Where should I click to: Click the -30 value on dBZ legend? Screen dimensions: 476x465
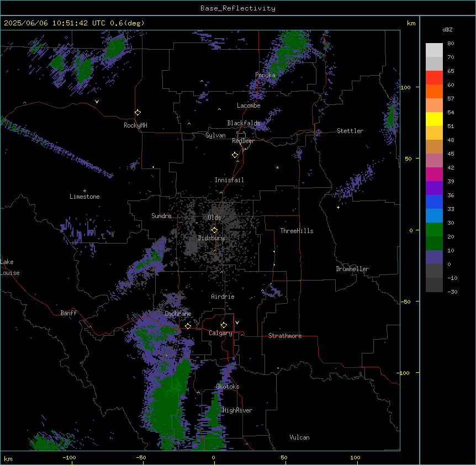pyautogui.click(x=452, y=292)
